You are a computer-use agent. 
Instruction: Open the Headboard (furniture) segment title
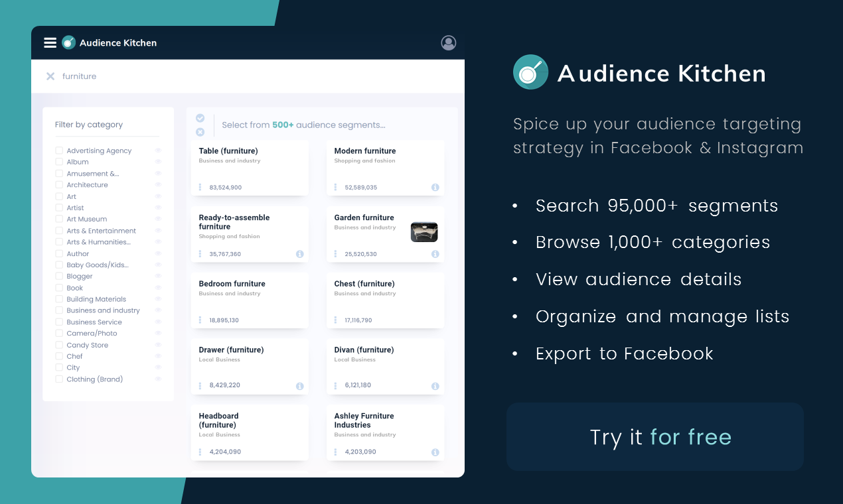coord(218,420)
